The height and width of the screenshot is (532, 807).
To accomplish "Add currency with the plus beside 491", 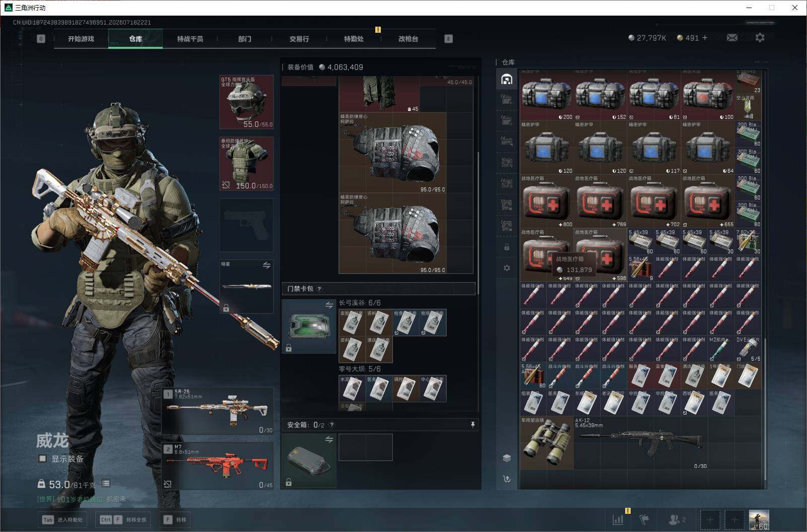I will [x=705, y=38].
